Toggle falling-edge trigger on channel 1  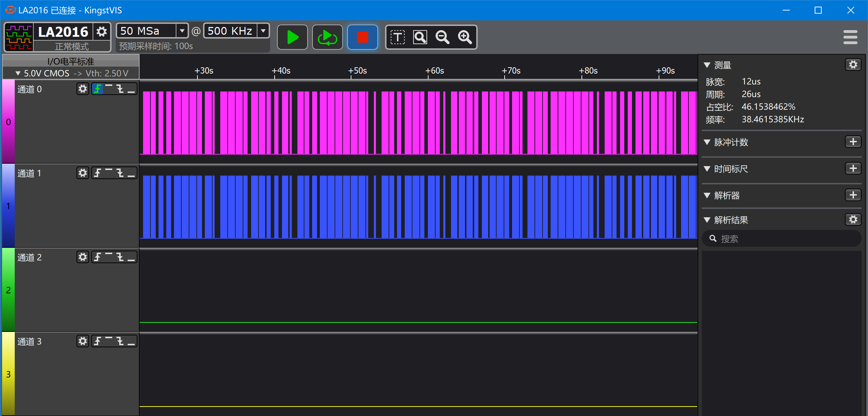(x=120, y=173)
